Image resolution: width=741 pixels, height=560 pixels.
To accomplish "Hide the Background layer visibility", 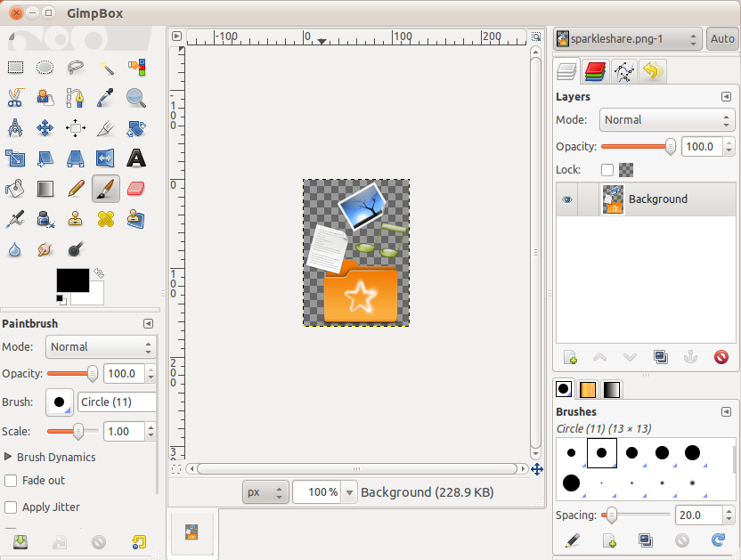I will coord(567,199).
